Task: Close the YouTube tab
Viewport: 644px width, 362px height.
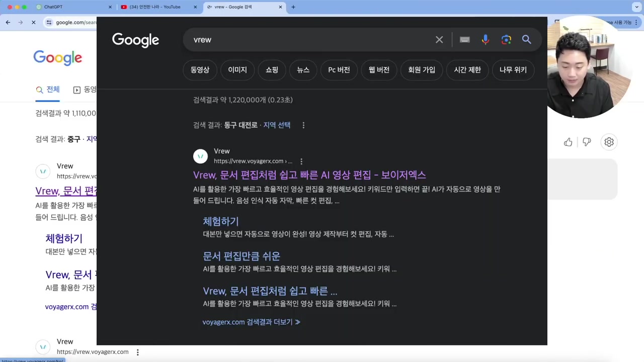Action: pyautogui.click(x=195, y=7)
